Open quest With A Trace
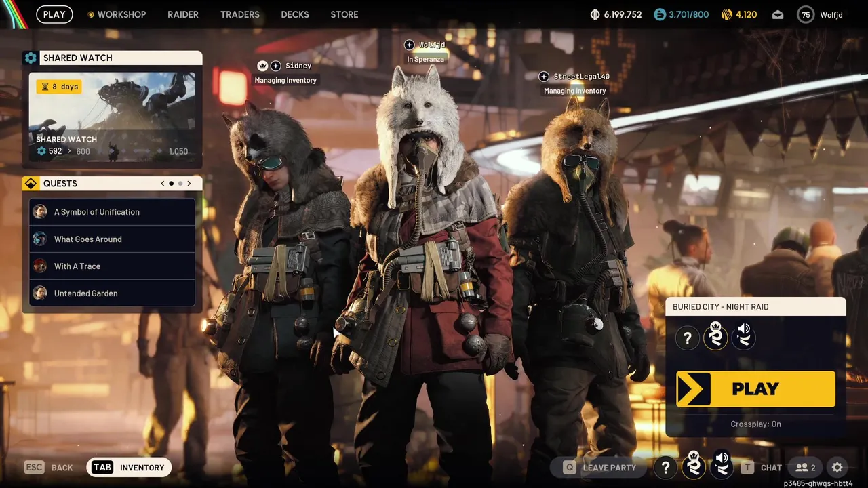Image resolution: width=868 pixels, height=488 pixels. pyautogui.click(x=112, y=266)
